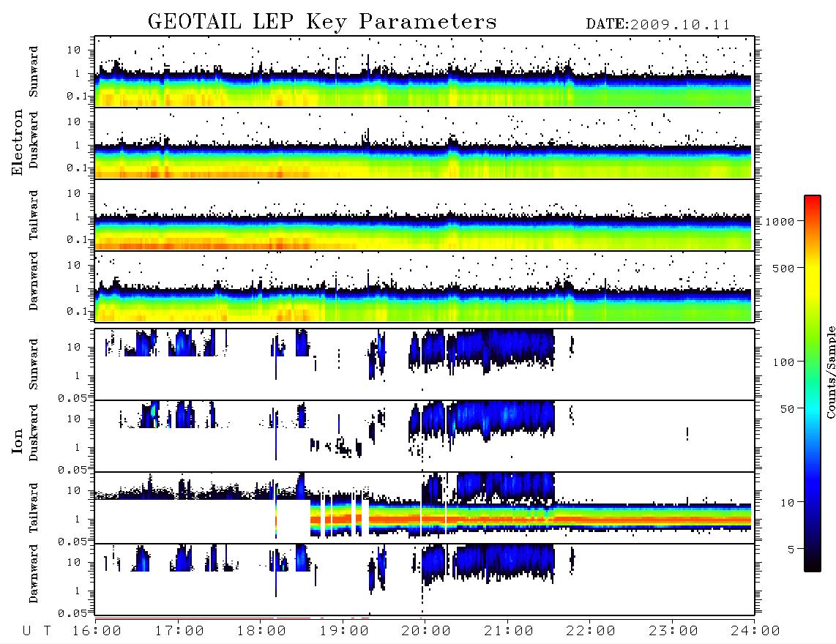Select the 23:00 time axis label
The width and height of the screenshot is (836, 644).
(674, 632)
